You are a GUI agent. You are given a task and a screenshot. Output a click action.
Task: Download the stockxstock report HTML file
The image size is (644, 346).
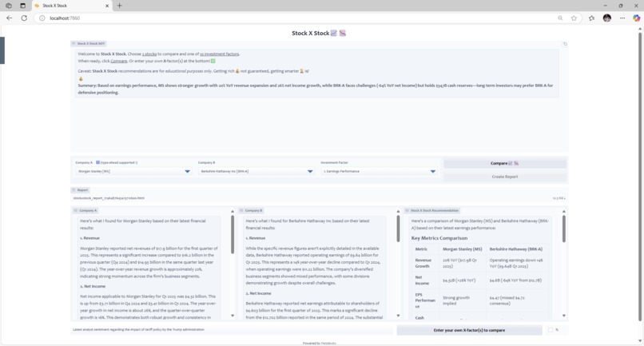tap(109, 198)
